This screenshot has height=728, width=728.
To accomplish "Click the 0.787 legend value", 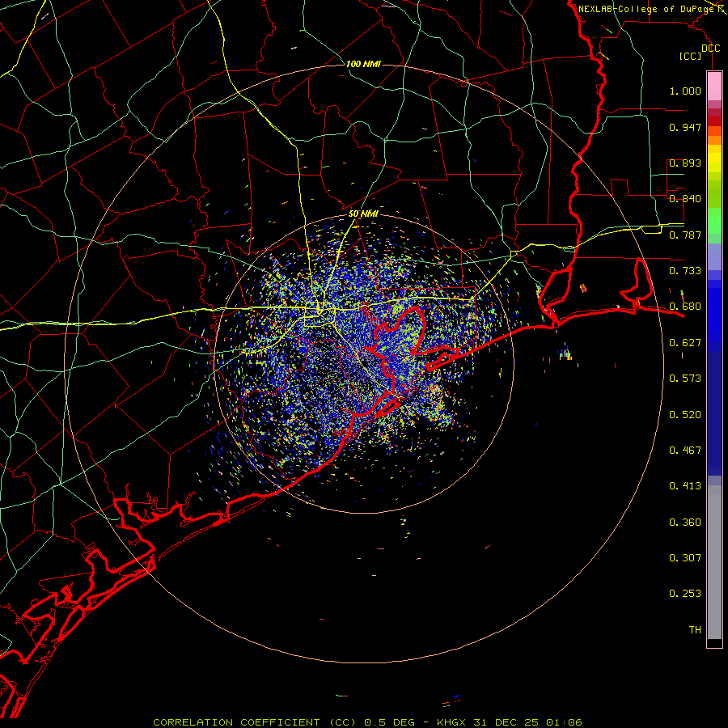I will pos(685,235).
